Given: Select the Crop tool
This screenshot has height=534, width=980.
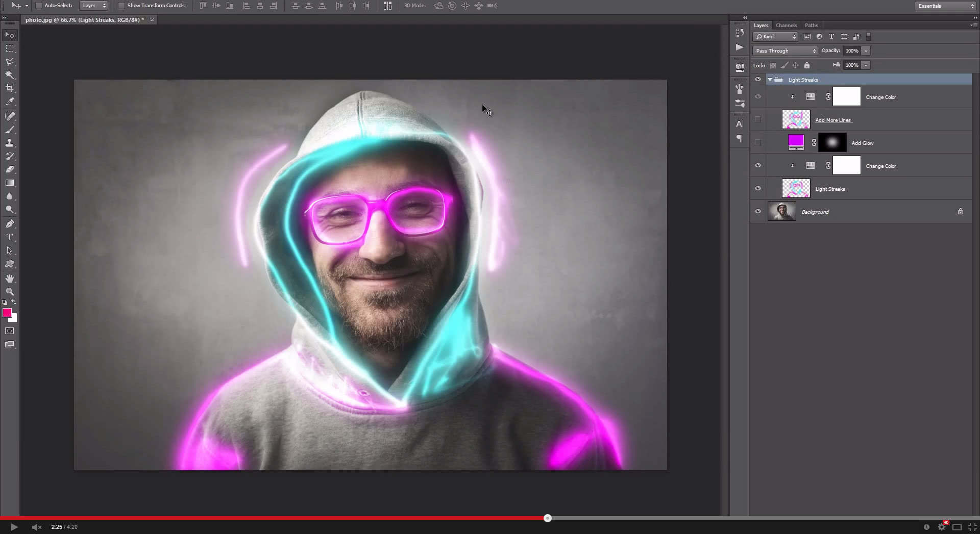Looking at the screenshot, I should point(10,88).
